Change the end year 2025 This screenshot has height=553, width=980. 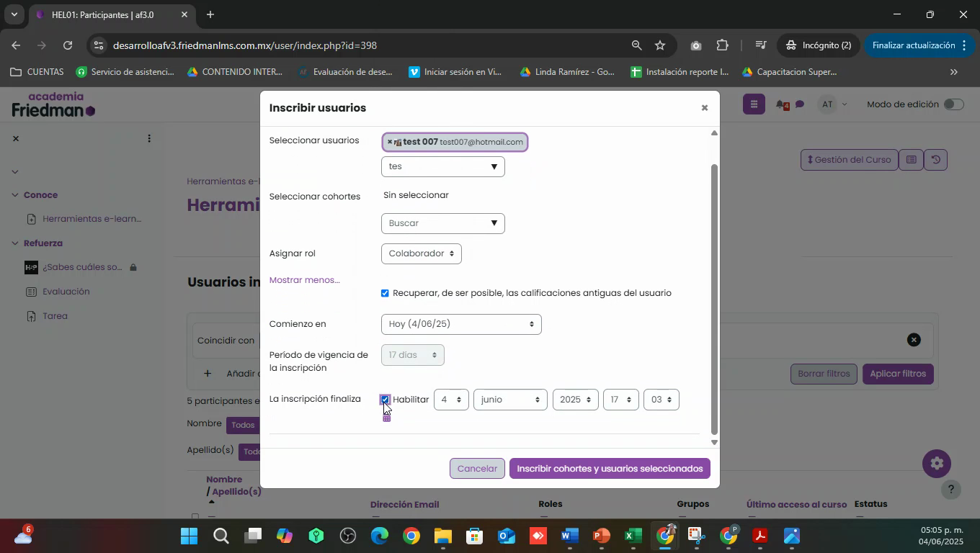[575, 400]
